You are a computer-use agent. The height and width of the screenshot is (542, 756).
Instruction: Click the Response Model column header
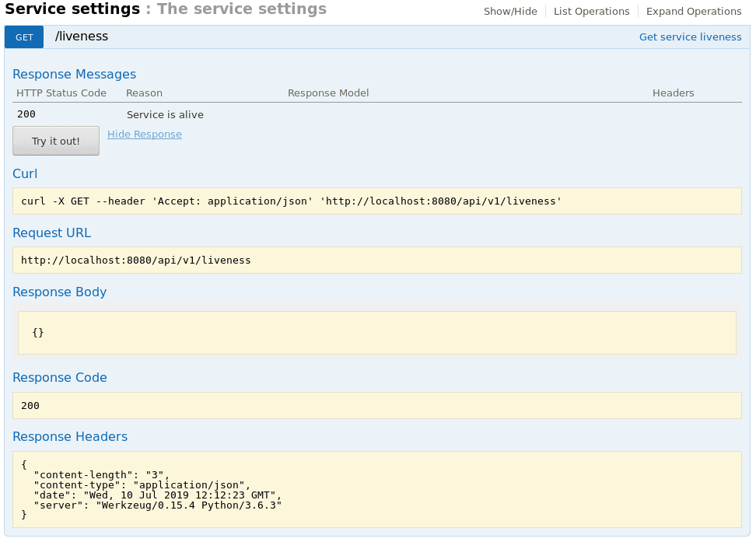328,93
